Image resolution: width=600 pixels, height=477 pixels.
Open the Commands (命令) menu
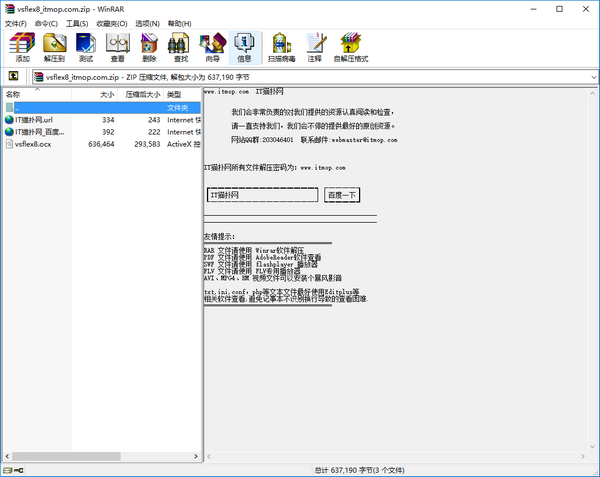[46, 24]
